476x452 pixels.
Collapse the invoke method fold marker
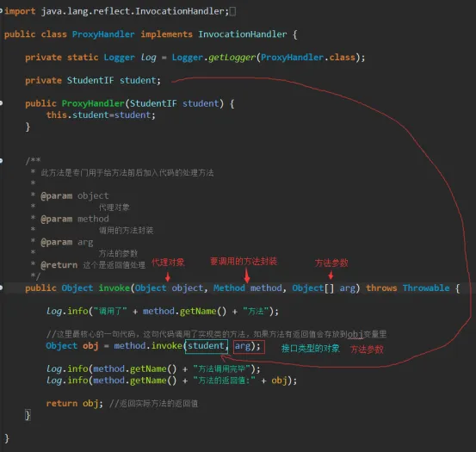[1, 288]
